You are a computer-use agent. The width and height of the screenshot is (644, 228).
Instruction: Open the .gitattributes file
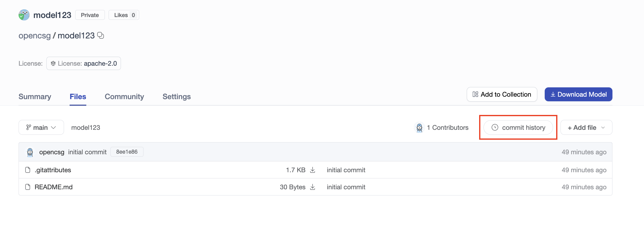tap(53, 170)
